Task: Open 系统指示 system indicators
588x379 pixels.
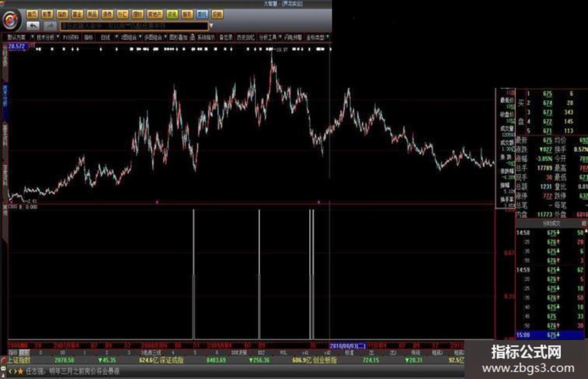Action: tap(206, 37)
